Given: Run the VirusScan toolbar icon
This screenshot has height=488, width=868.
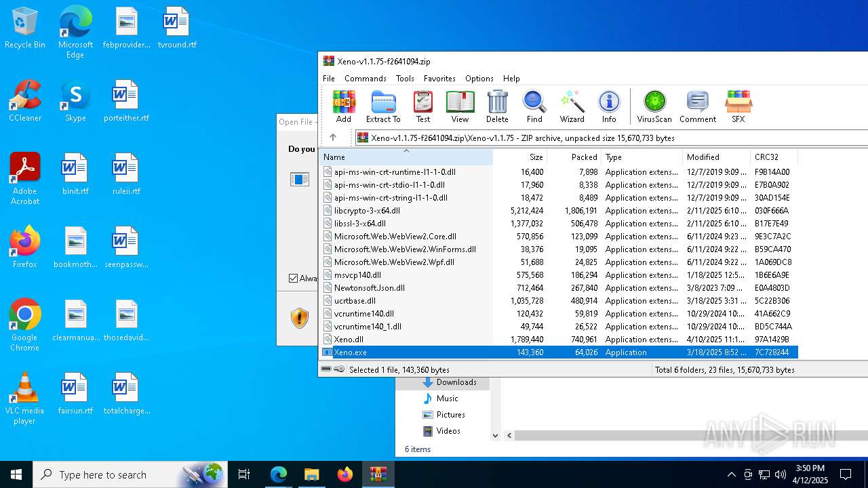Looking at the screenshot, I should click(654, 107).
